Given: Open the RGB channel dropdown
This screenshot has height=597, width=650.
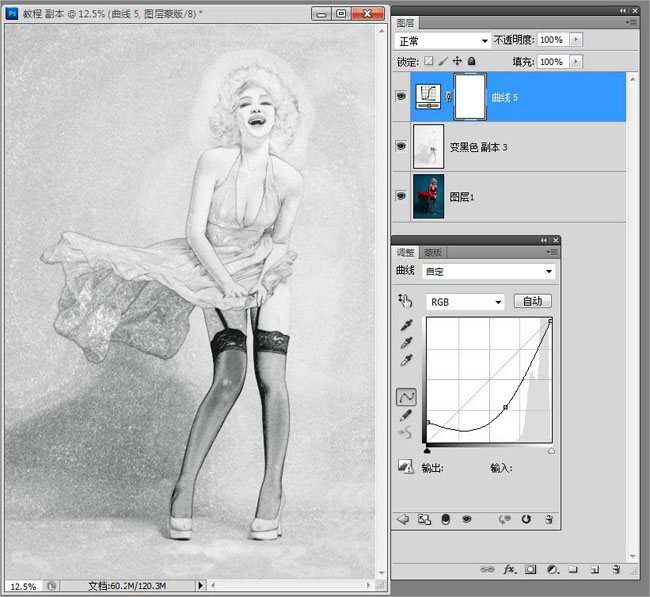Looking at the screenshot, I should click(465, 302).
